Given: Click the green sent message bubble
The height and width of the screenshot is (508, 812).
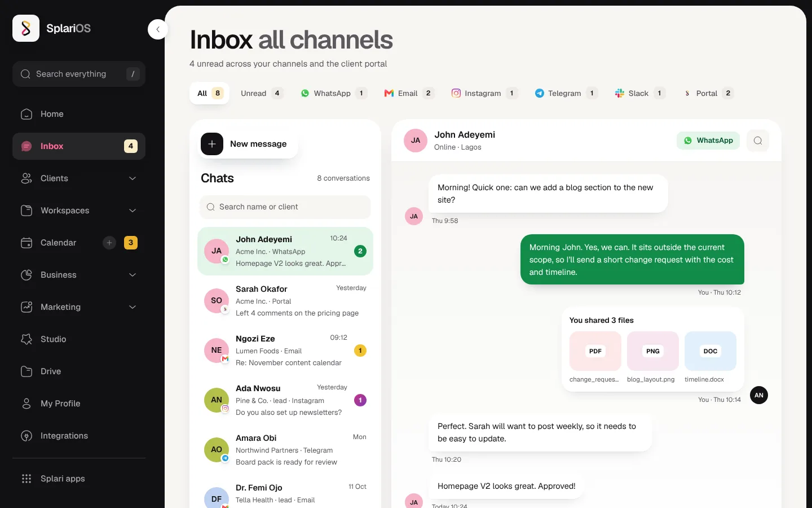Looking at the screenshot, I should (632, 260).
